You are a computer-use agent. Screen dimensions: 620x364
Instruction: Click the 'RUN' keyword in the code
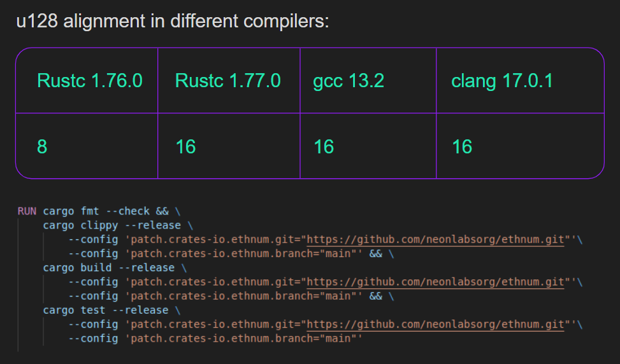point(27,211)
